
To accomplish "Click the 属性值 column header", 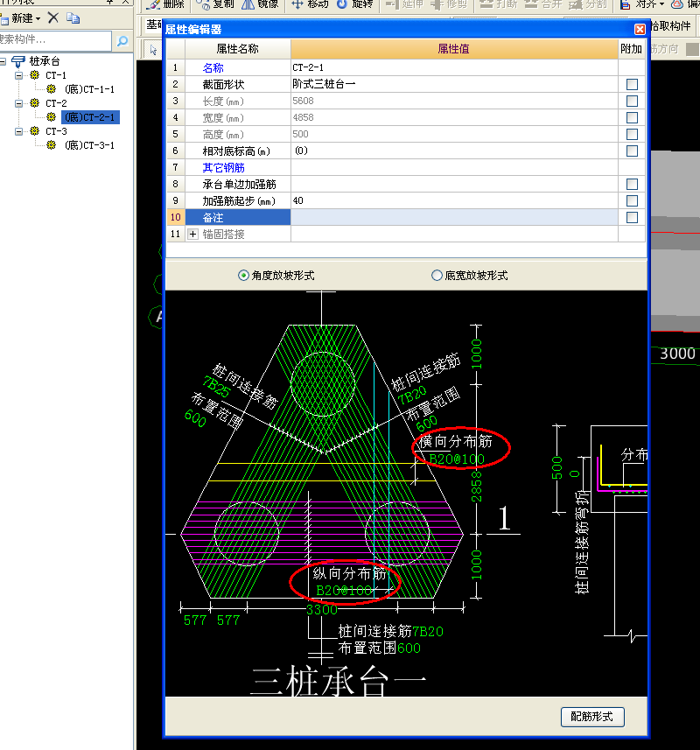I will pyautogui.click(x=454, y=49).
